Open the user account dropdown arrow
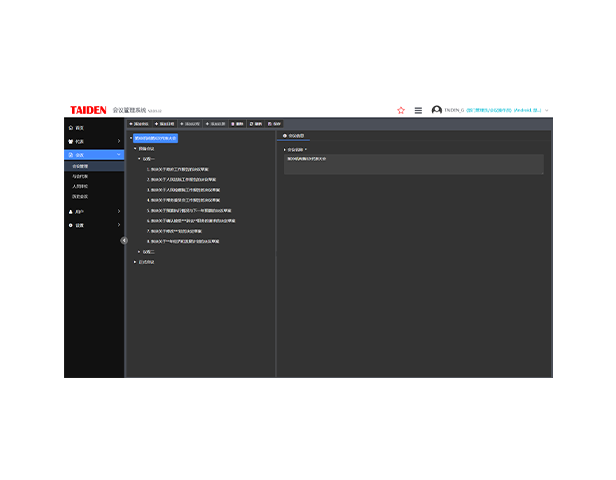The height and width of the screenshot is (480, 616). 547,110
